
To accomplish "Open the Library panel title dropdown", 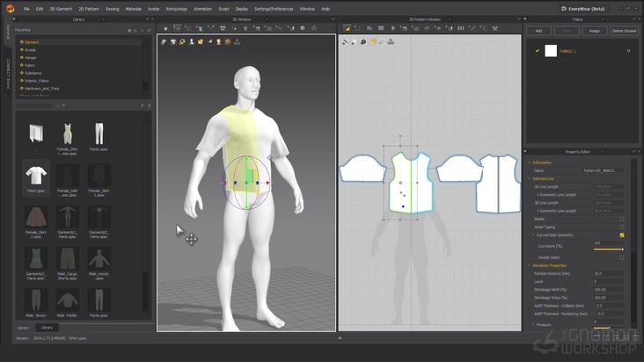I will [x=104, y=19].
